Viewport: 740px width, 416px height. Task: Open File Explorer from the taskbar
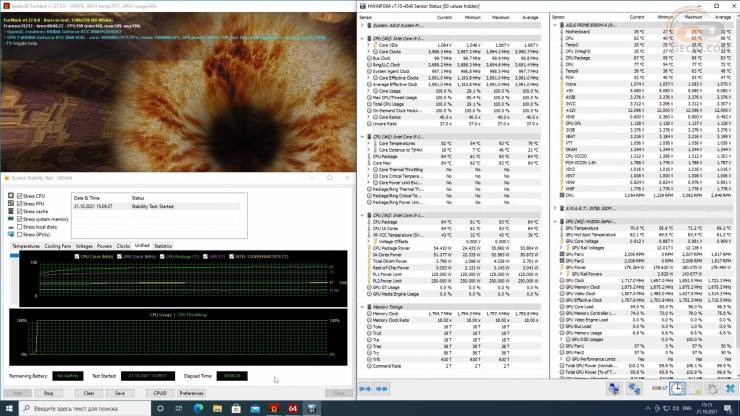click(217, 408)
